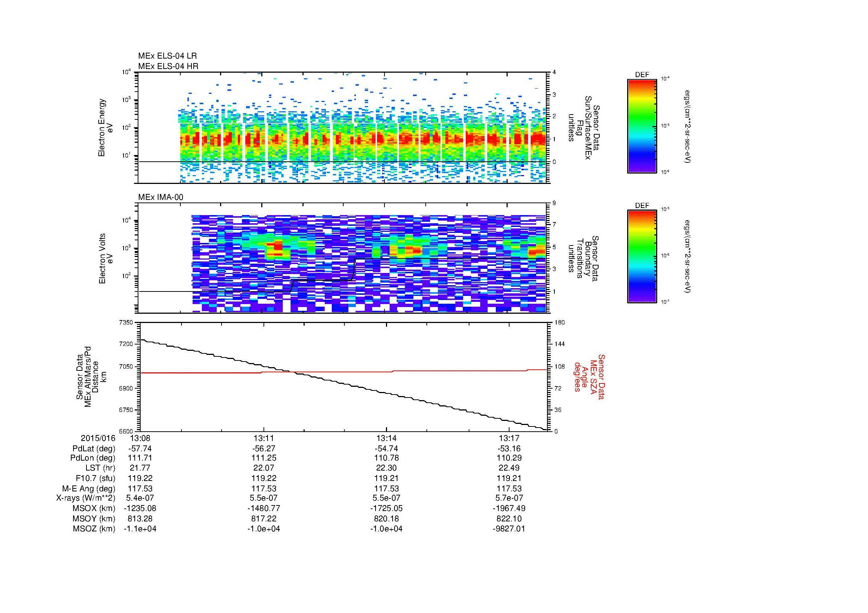868x613 pixels.
Task: Click the 'MSOY (km)' row label
Action: pyautogui.click(x=94, y=518)
